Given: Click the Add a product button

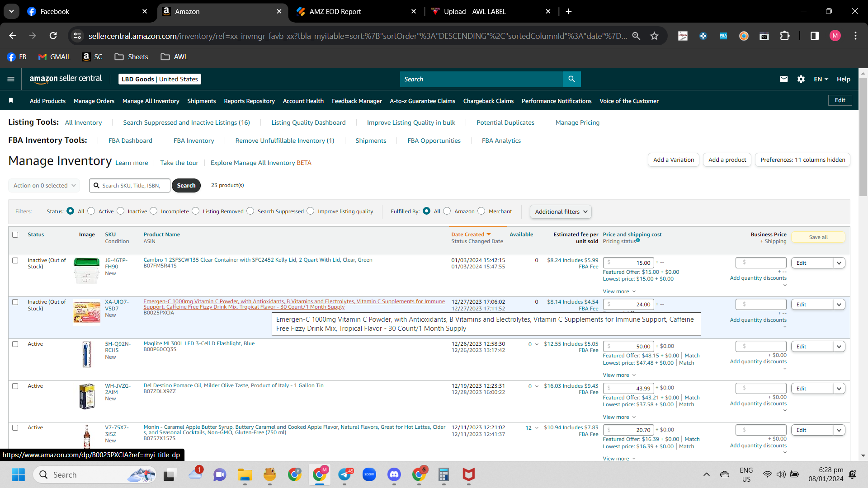Looking at the screenshot, I should (x=727, y=160).
